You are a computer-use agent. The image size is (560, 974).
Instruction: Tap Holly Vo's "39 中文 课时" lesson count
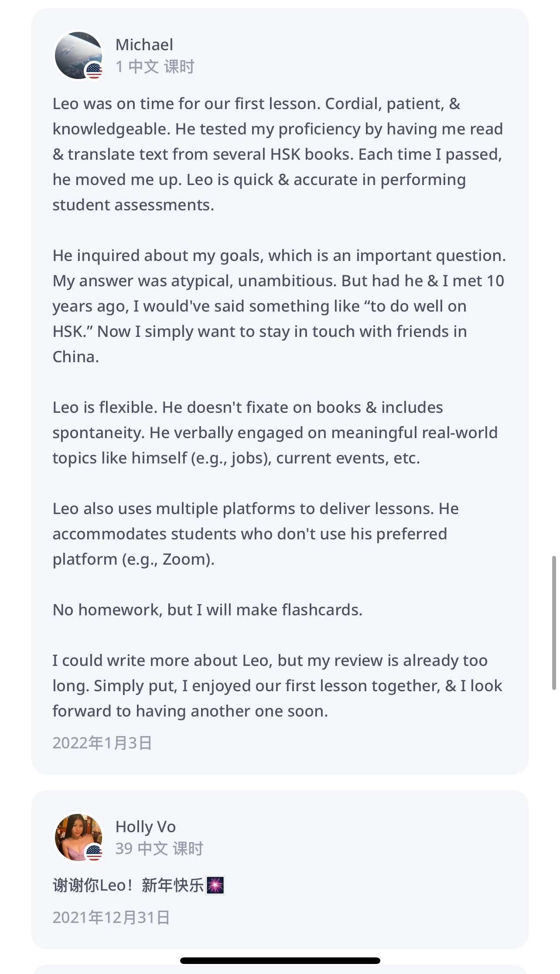click(x=159, y=849)
